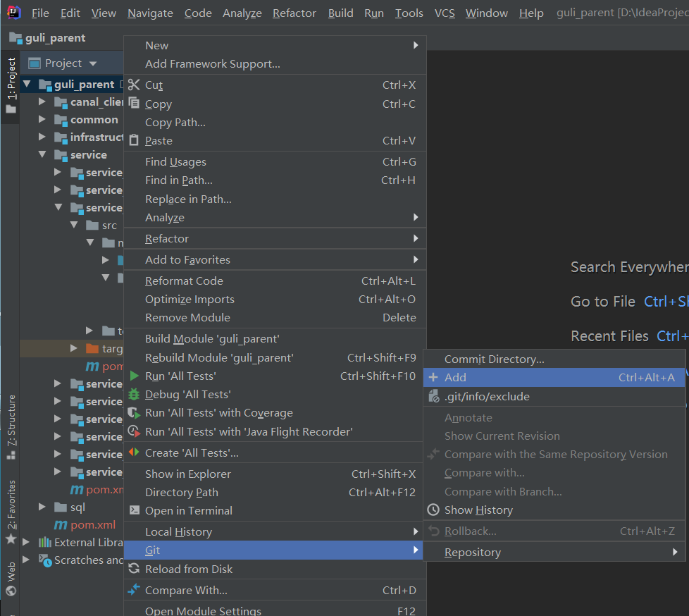Click the Compare With arrows icon
689x616 pixels.
134,589
